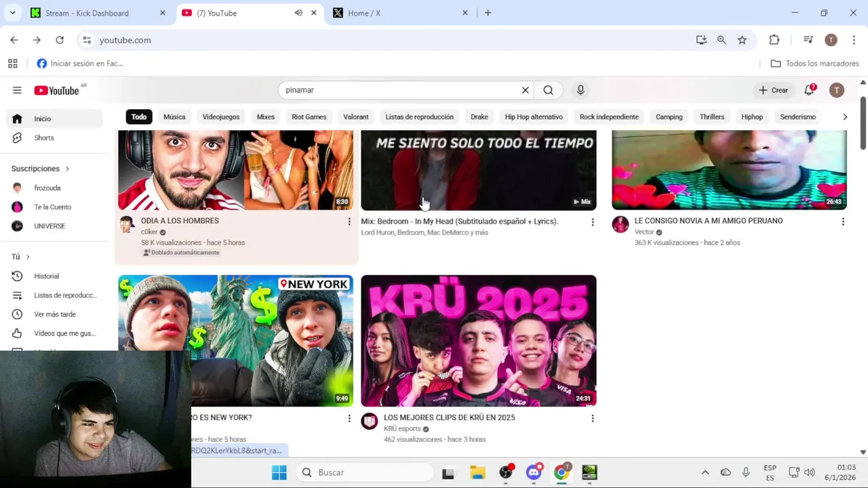The width and height of the screenshot is (868, 488).
Task: Go to Inicio in sidebar
Action: (x=54, y=119)
